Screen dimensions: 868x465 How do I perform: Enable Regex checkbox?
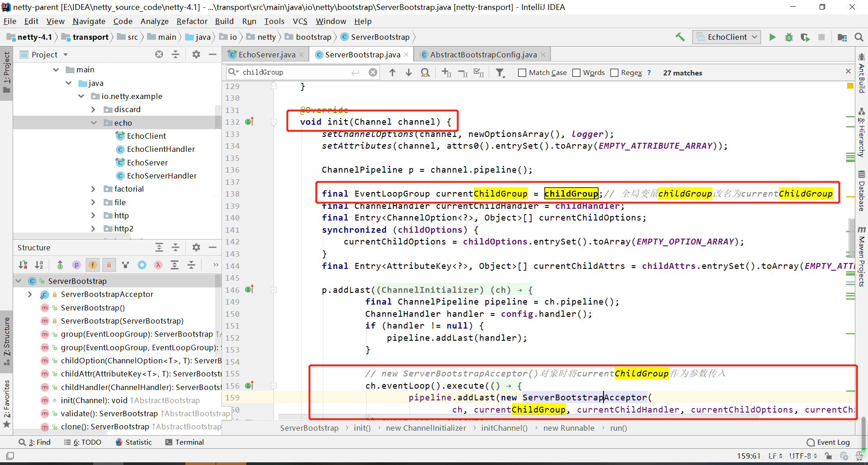(x=614, y=73)
